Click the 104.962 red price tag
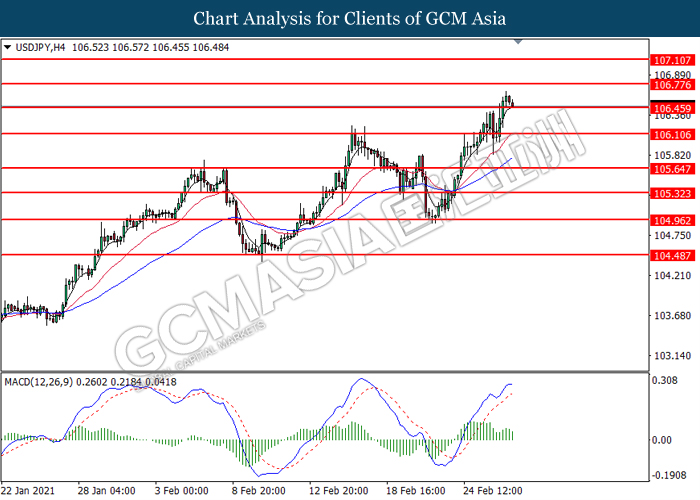 (x=672, y=219)
